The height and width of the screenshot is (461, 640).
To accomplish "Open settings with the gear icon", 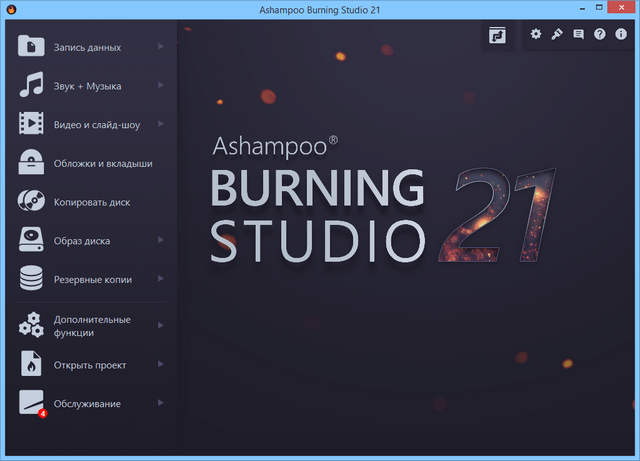I will [x=535, y=34].
